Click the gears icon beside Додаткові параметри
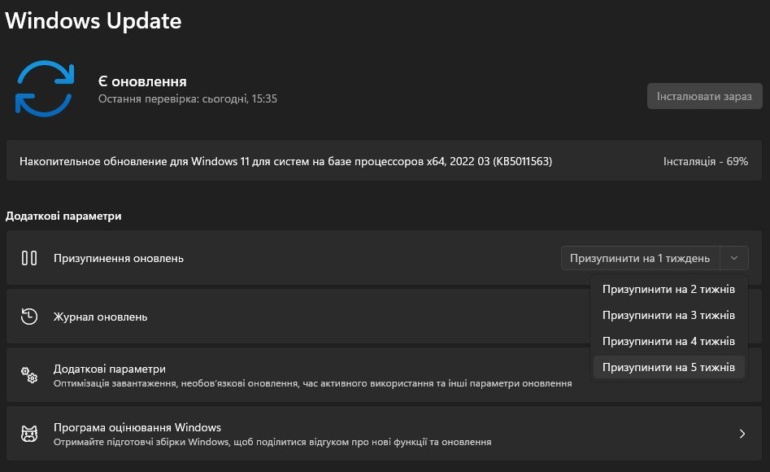The width and height of the screenshot is (770, 472). pyautogui.click(x=29, y=375)
